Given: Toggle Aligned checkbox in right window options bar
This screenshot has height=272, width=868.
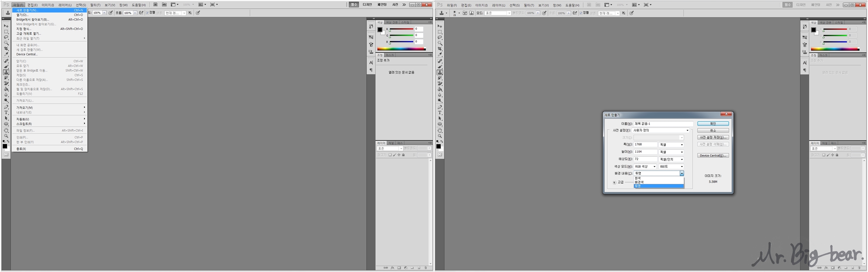Looking at the screenshot, I should (581, 13).
